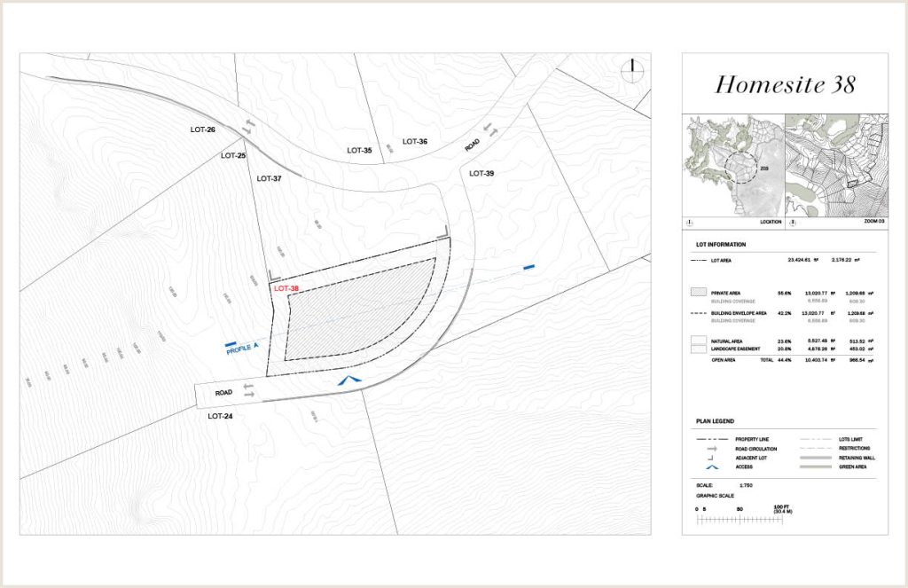This screenshot has height=588, width=908.
Task: Click the blue profile marker east of LOT-38
Action: (x=529, y=266)
